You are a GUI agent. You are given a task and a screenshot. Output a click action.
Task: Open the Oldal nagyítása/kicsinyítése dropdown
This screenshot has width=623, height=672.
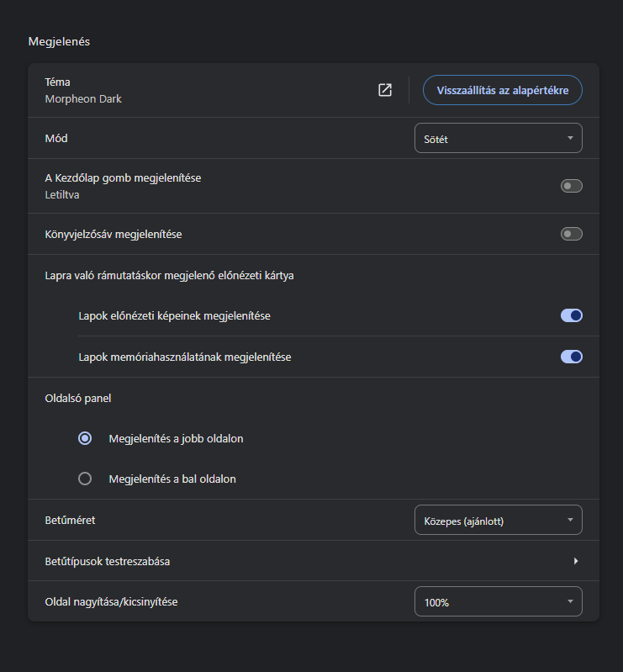(499, 601)
